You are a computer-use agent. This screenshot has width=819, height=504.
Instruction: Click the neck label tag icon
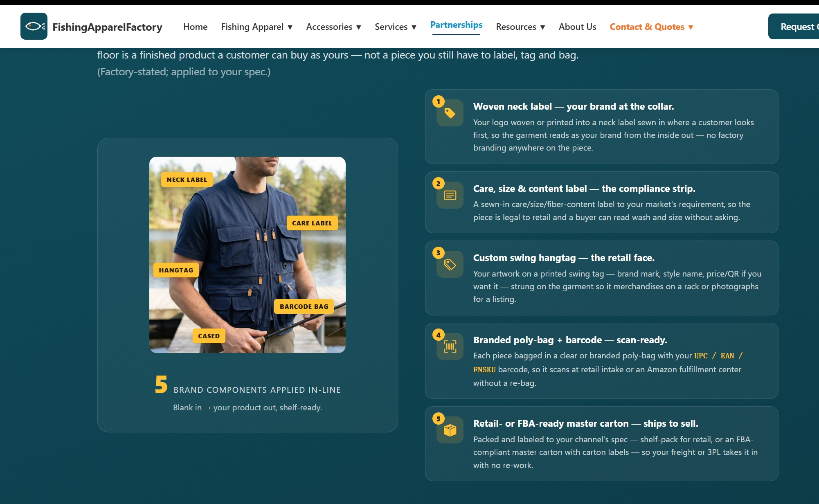(x=450, y=113)
